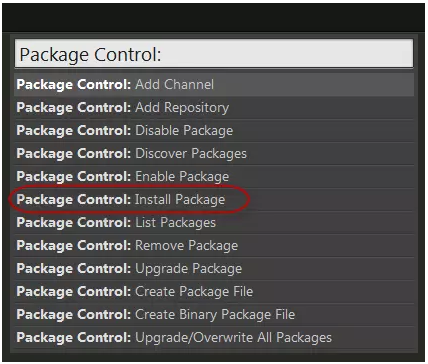The height and width of the screenshot is (364, 428).
Task: Choose Package Control: List Packages
Action: [214, 223]
